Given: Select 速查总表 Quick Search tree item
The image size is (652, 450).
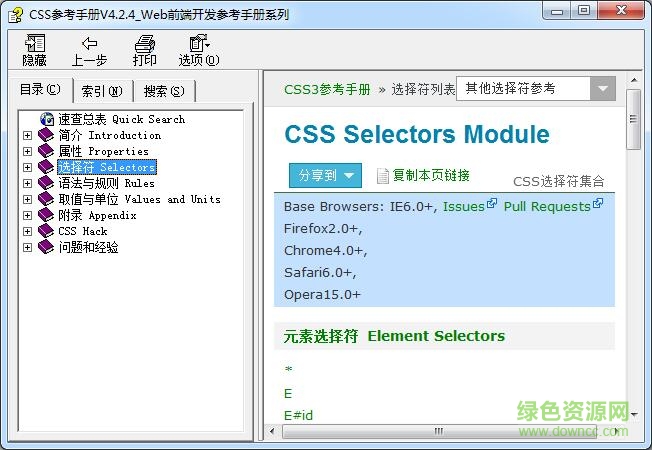Looking at the screenshot, I should (121, 119).
